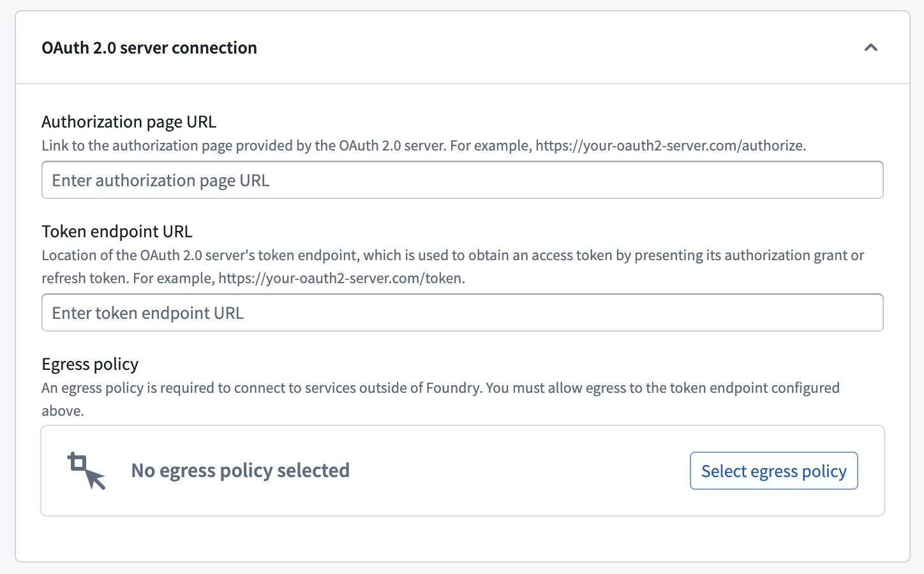Click the egress policy selection cursor icon

[87, 471]
